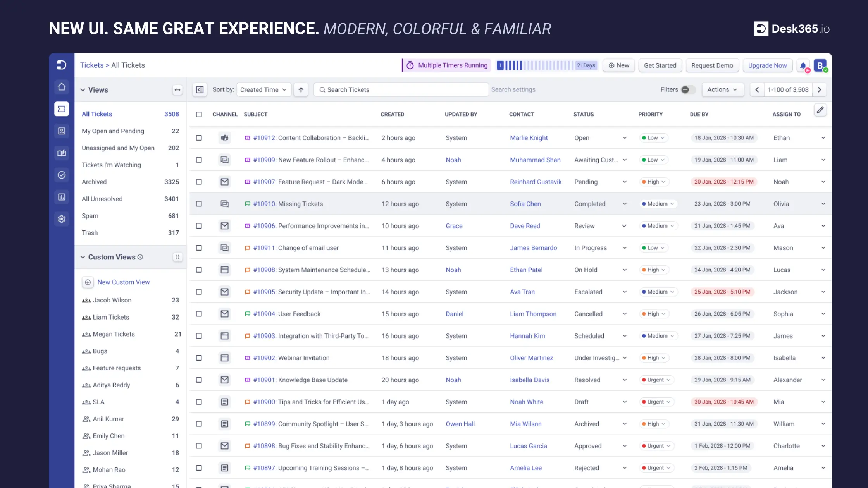This screenshot has height=488, width=868.
Task: Open the Knowledge Base book icon
Action: pyautogui.click(x=62, y=153)
